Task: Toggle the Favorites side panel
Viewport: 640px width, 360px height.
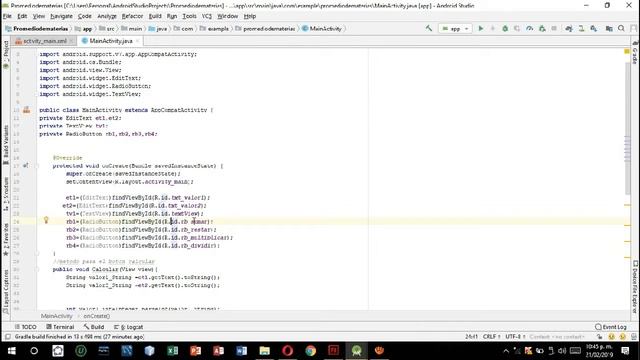Action: coord(6,240)
